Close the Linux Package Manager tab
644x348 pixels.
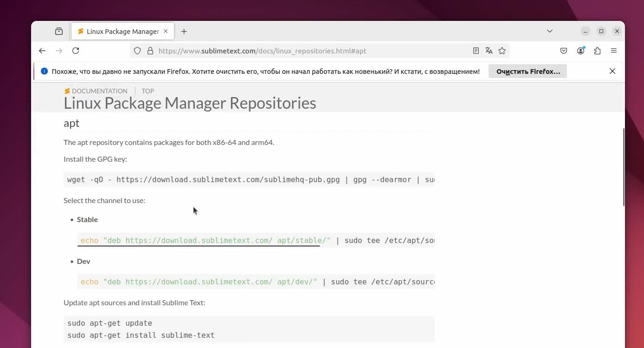pos(166,31)
